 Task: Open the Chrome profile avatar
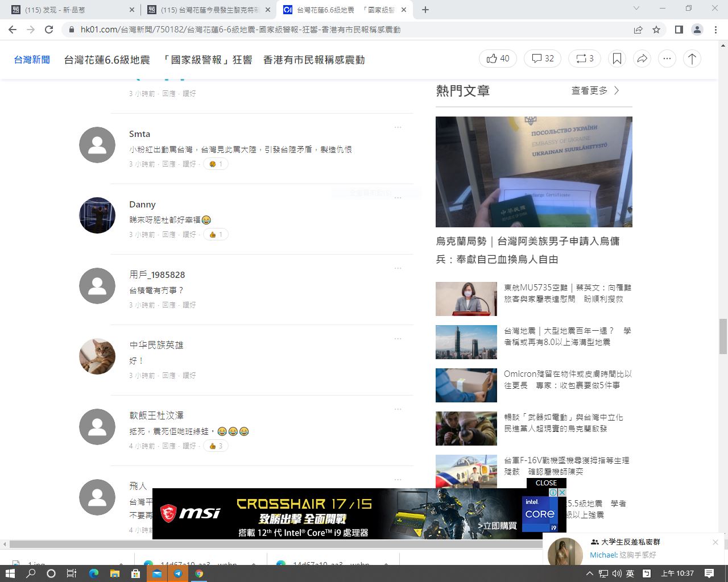click(697, 30)
